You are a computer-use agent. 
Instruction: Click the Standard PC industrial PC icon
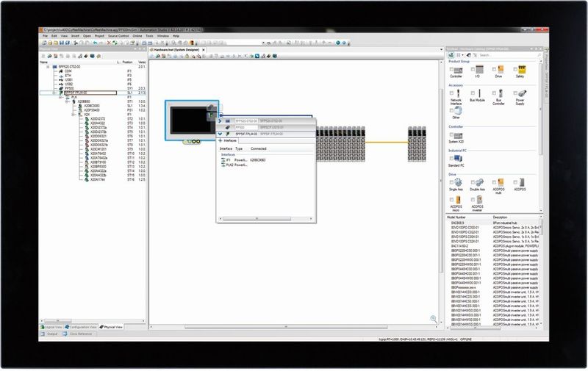tap(458, 159)
